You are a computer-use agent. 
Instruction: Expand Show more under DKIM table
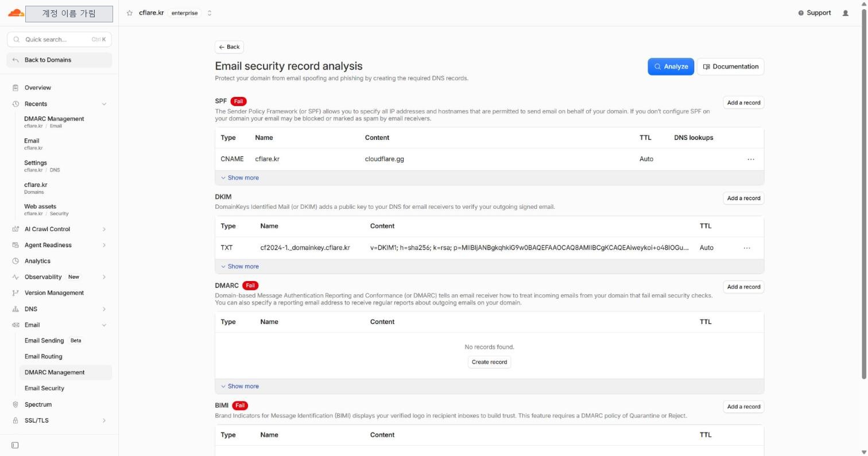pos(240,266)
